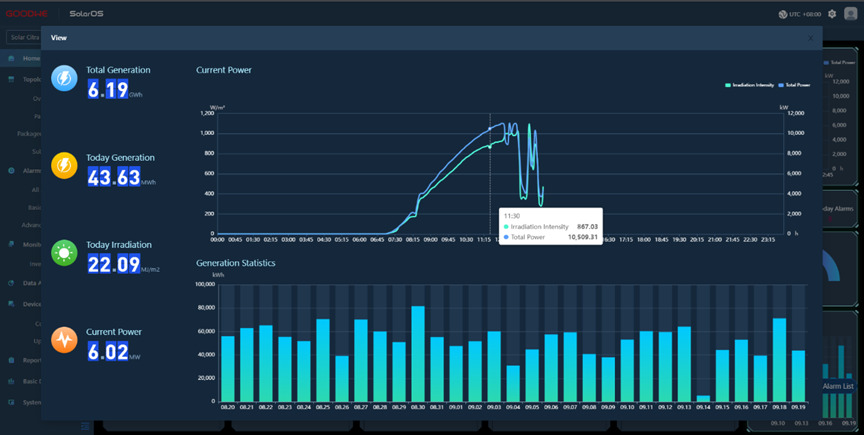
Task: Click the Today Generation value 43.63
Action: click(x=114, y=177)
